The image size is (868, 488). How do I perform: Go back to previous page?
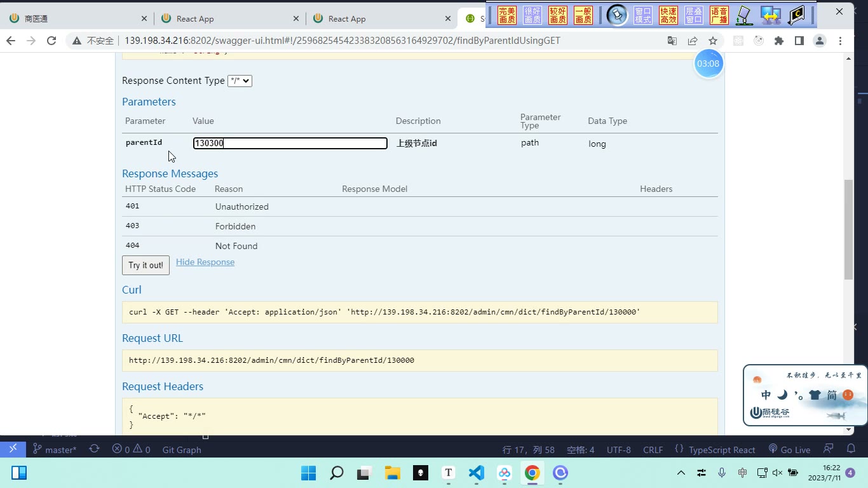tap(11, 41)
